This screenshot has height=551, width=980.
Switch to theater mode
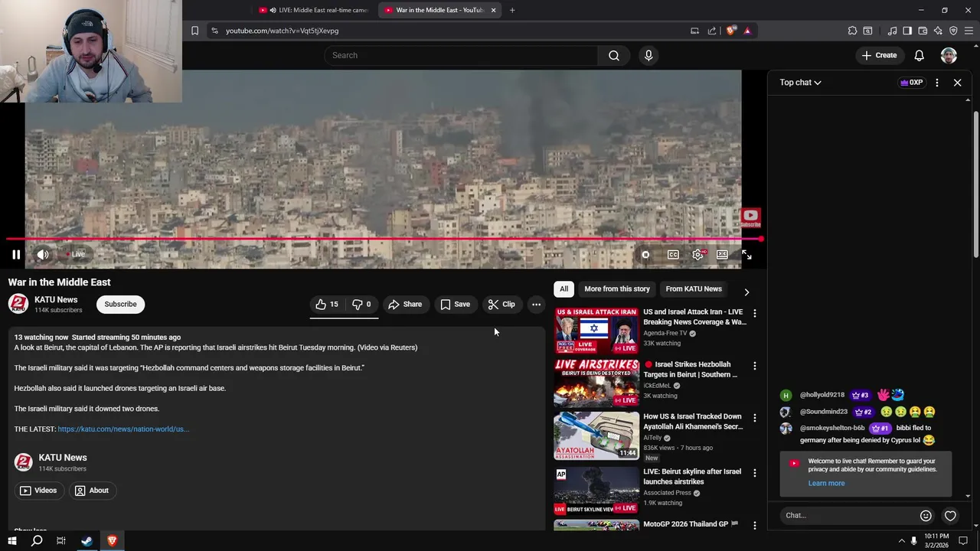pos(722,255)
